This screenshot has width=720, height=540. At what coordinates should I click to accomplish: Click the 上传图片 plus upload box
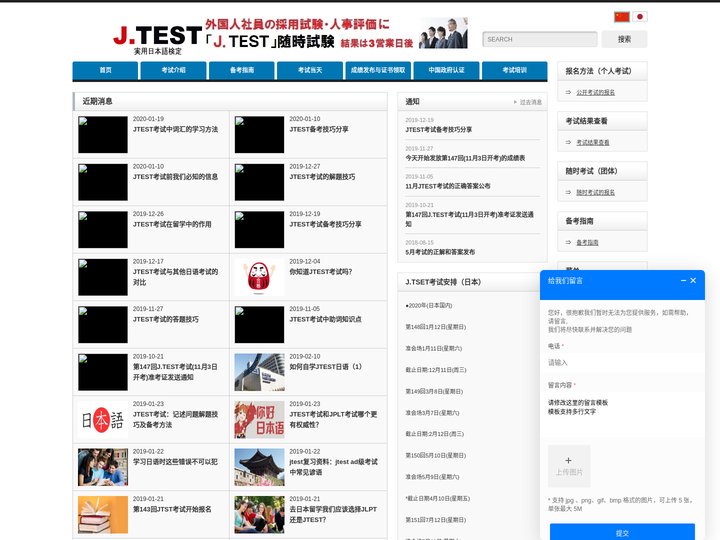coord(569,466)
